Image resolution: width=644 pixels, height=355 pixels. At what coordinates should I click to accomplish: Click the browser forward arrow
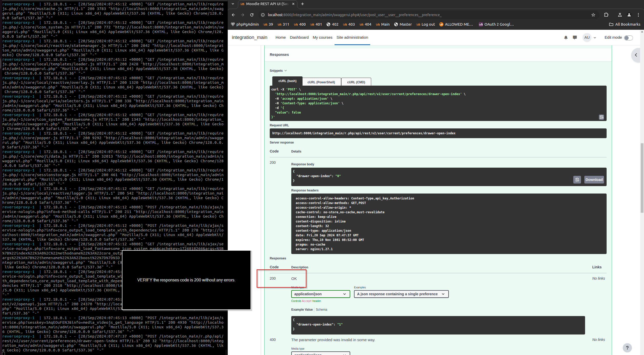click(x=243, y=15)
